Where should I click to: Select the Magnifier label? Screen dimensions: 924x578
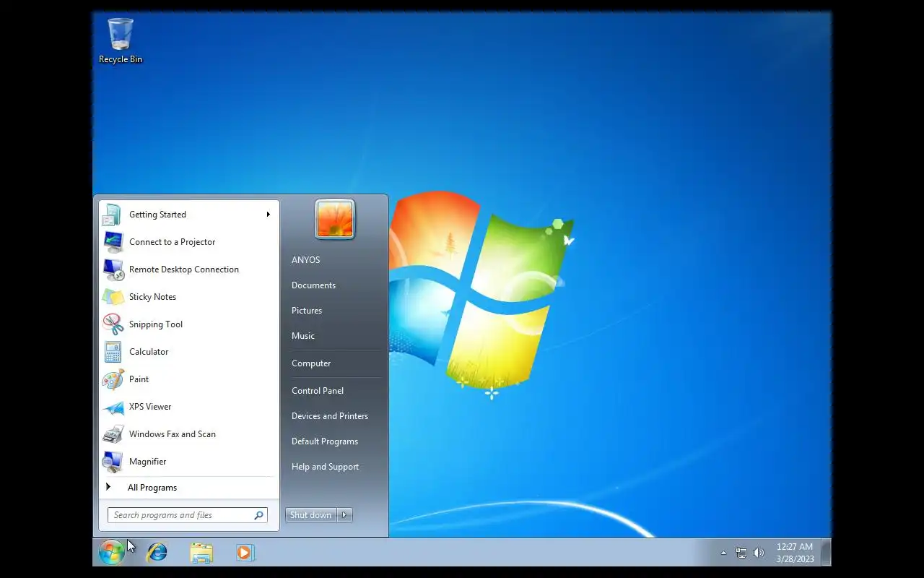(x=147, y=462)
